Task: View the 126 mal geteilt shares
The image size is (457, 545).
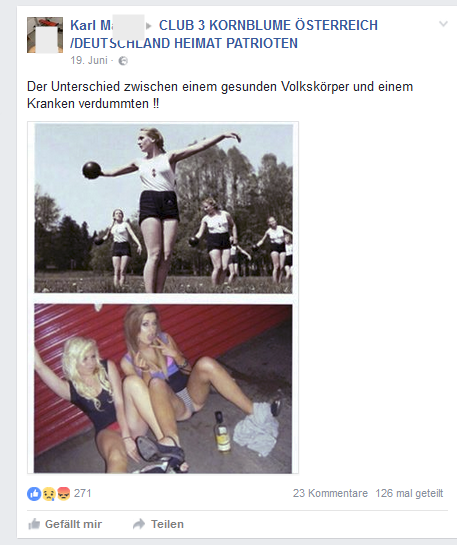Action: click(x=409, y=493)
